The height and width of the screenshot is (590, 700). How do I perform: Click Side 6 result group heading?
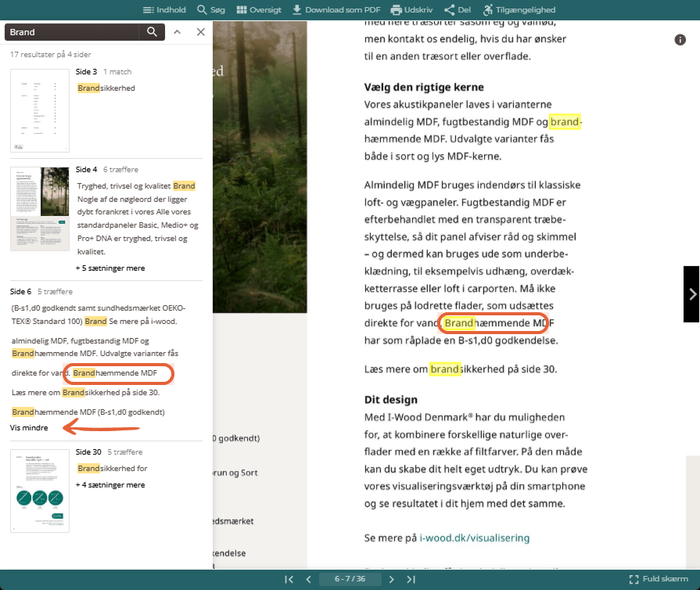coord(20,291)
